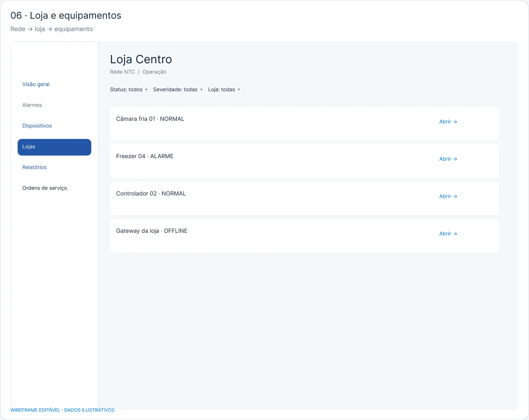The image size is (529, 420).
Task: Select the highlighted Lojas menu item
Action: click(x=54, y=147)
